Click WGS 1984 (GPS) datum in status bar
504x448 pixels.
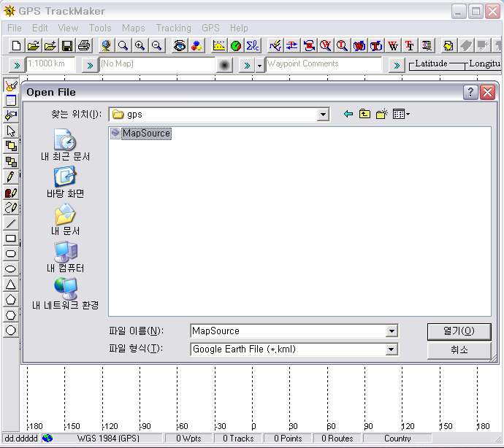point(108,439)
